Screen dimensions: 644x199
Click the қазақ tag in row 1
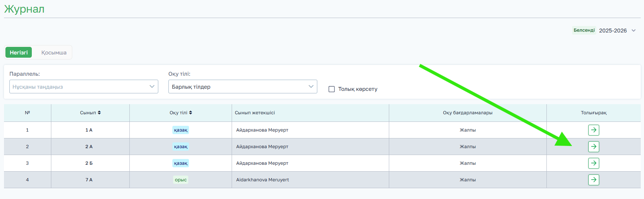(181, 130)
